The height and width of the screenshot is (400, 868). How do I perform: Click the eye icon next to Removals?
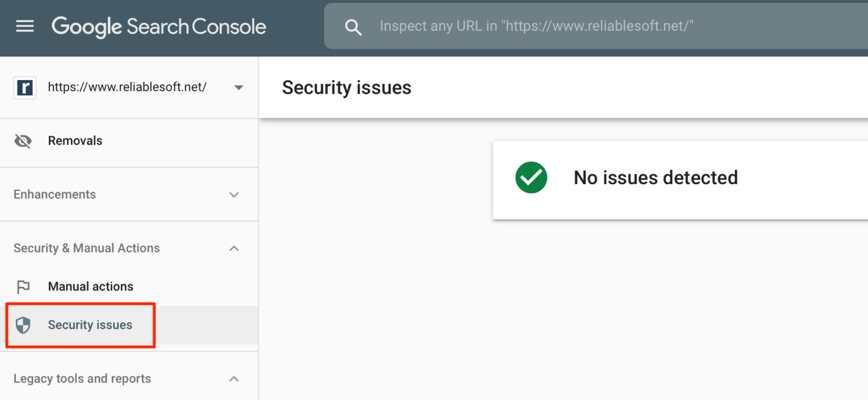(x=23, y=141)
